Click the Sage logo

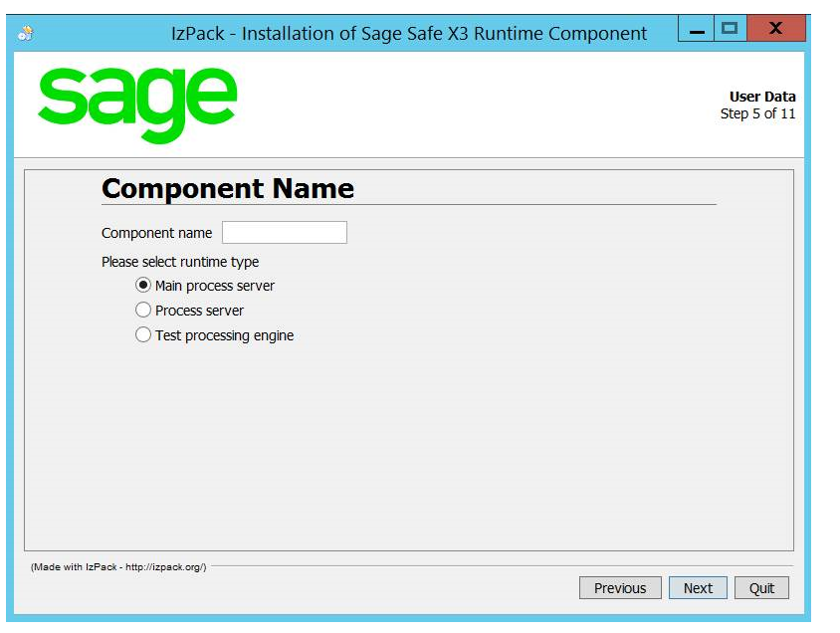tap(137, 105)
